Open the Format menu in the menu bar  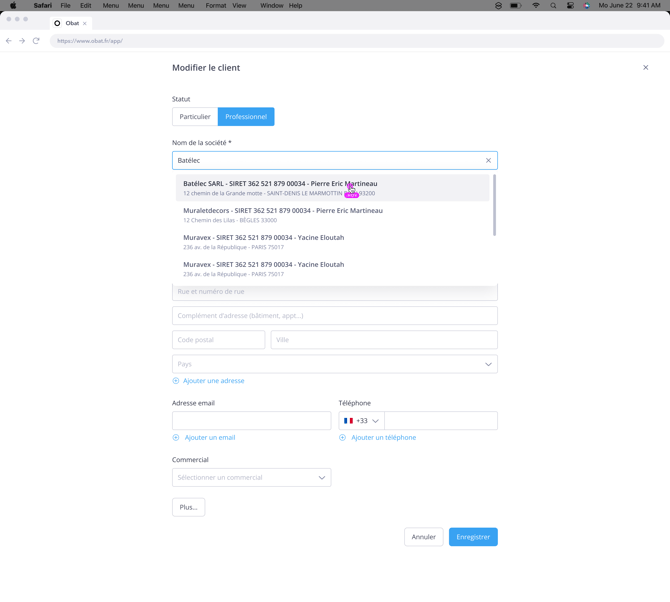pos(215,6)
